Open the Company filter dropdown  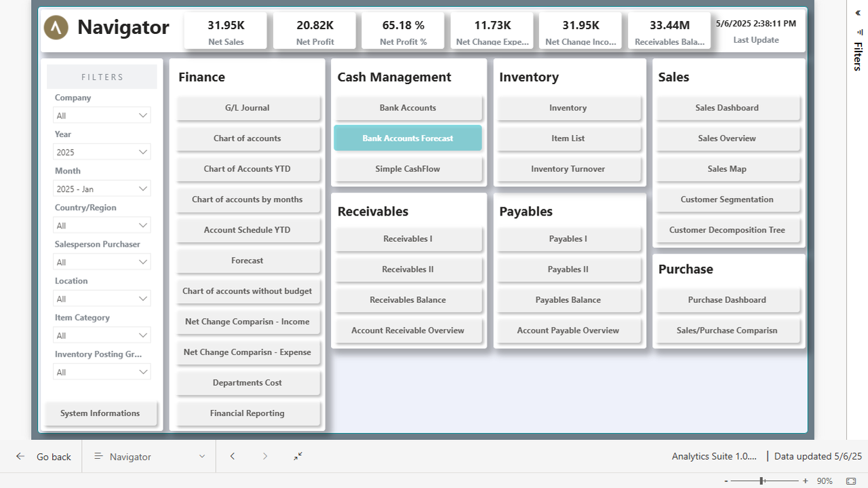click(x=102, y=115)
